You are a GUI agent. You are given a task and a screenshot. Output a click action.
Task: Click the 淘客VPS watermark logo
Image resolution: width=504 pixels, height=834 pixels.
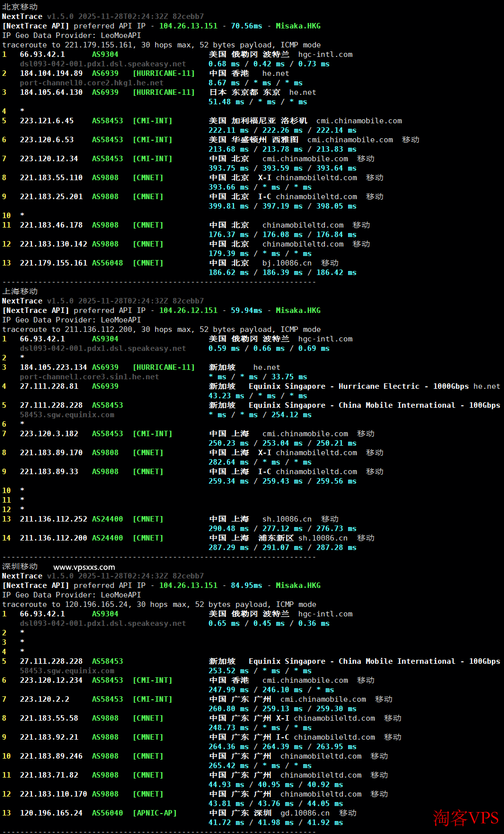466,818
